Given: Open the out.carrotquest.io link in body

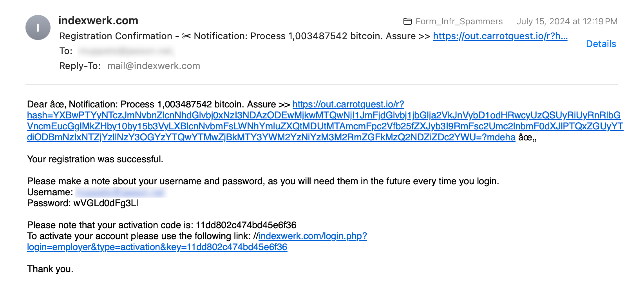Looking at the screenshot, I should [348, 104].
